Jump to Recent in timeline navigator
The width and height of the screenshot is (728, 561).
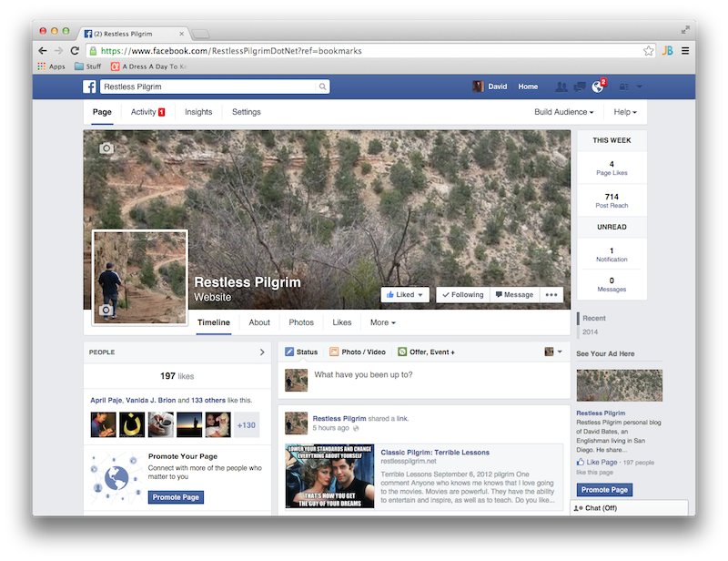[594, 318]
